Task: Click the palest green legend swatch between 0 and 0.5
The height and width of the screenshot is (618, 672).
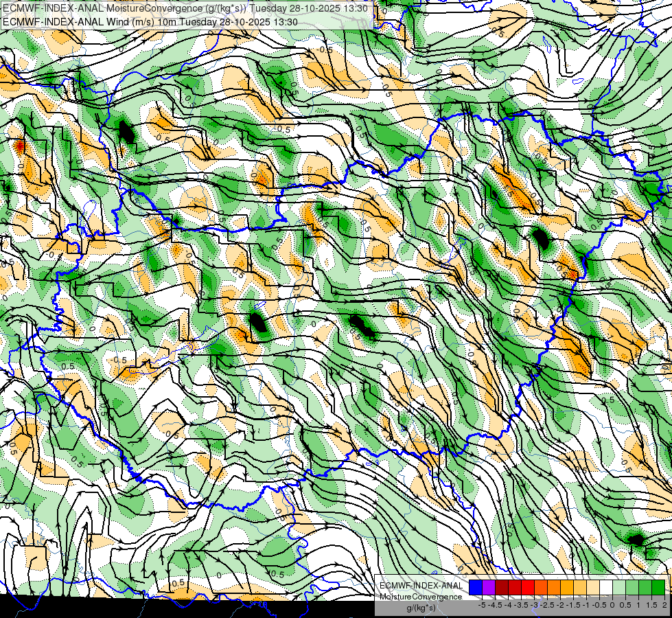Action: (619, 588)
